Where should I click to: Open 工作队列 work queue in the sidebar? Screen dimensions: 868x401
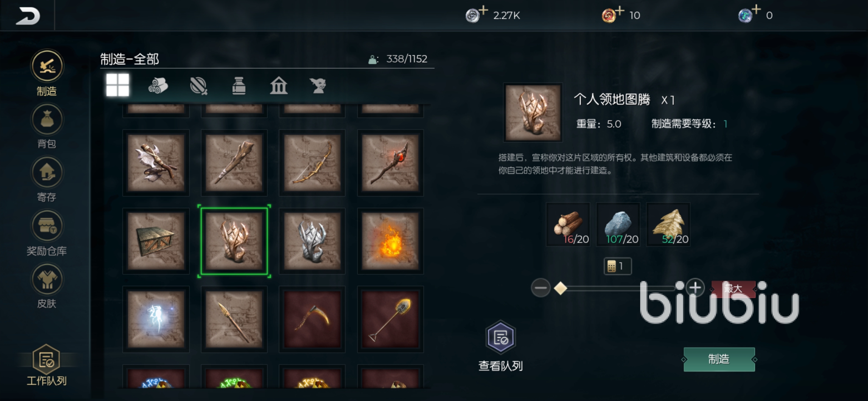(46, 365)
